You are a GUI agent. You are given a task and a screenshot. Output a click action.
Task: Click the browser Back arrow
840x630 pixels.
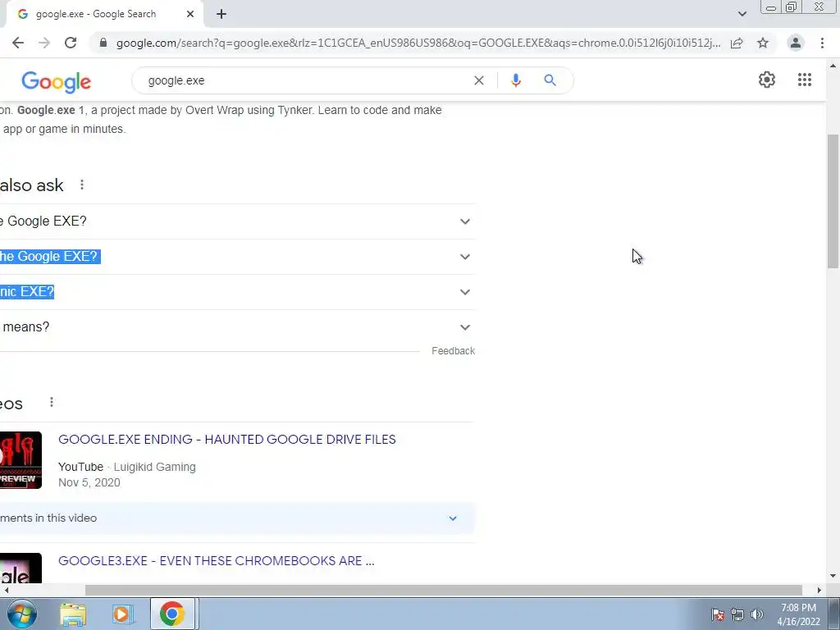[x=18, y=43]
